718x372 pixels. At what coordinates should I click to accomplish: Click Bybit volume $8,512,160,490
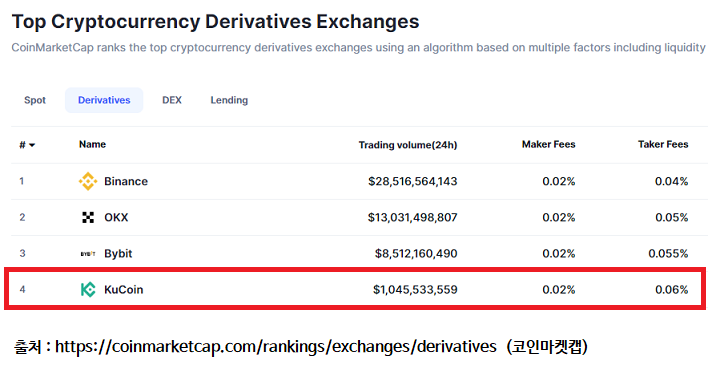pyautogui.click(x=416, y=253)
